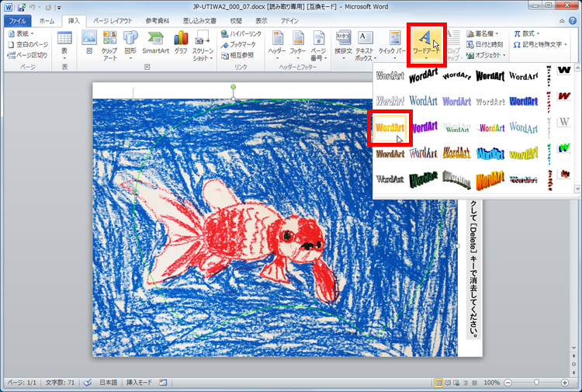Screen dimensions: 582x392
Task: Switch to the Mailings (差し込み文書) tab
Action: tap(199, 21)
